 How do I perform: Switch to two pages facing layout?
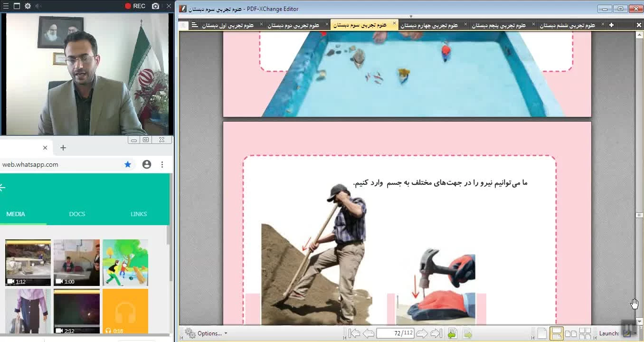click(x=570, y=333)
